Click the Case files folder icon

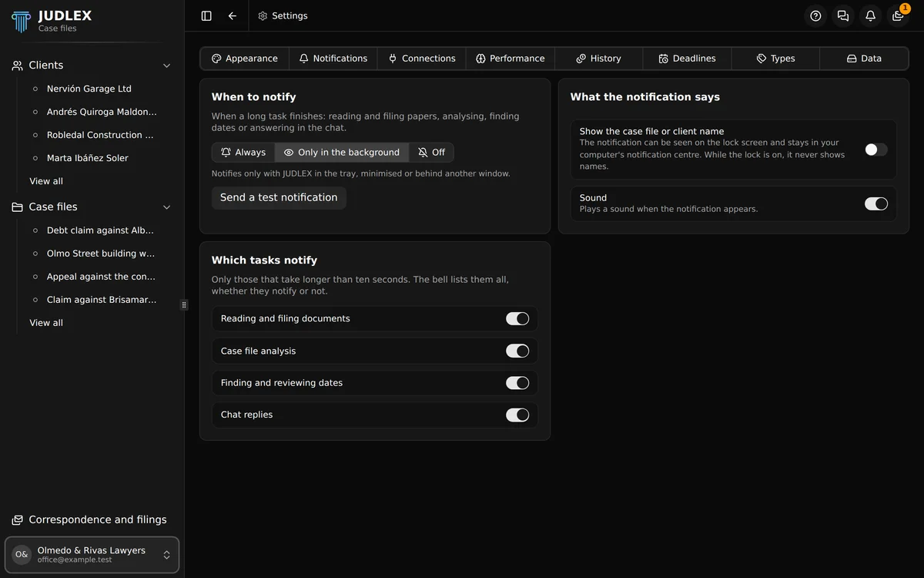click(17, 207)
